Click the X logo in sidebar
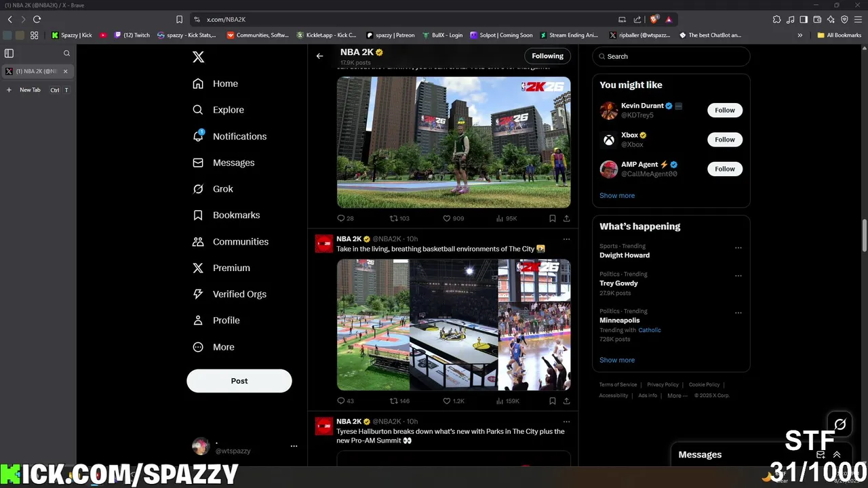 tap(198, 57)
